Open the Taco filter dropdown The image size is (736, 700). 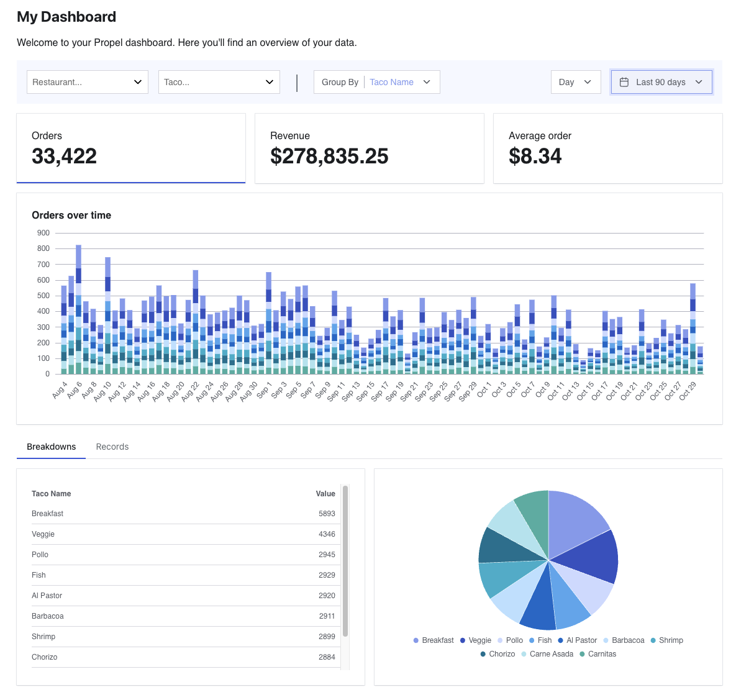click(x=219, y=82)
